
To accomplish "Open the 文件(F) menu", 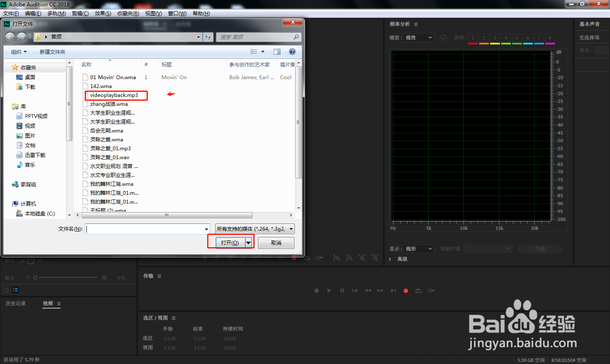I will point(11,14).
